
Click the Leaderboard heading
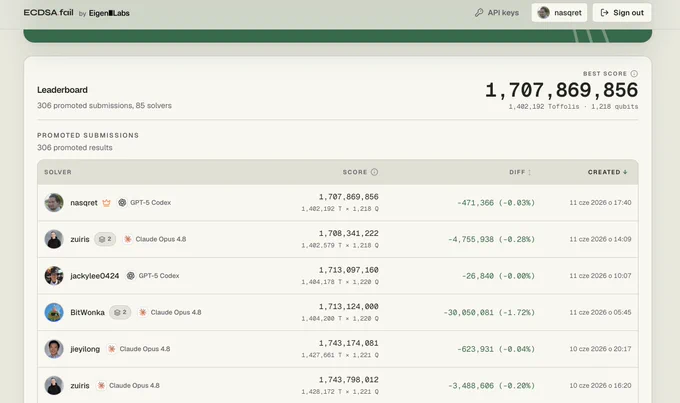(62, 90)
